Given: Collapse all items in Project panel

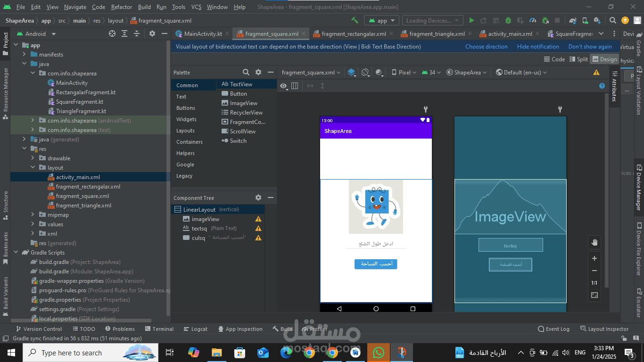Looking at the screenshot, I should click(137, 33).
